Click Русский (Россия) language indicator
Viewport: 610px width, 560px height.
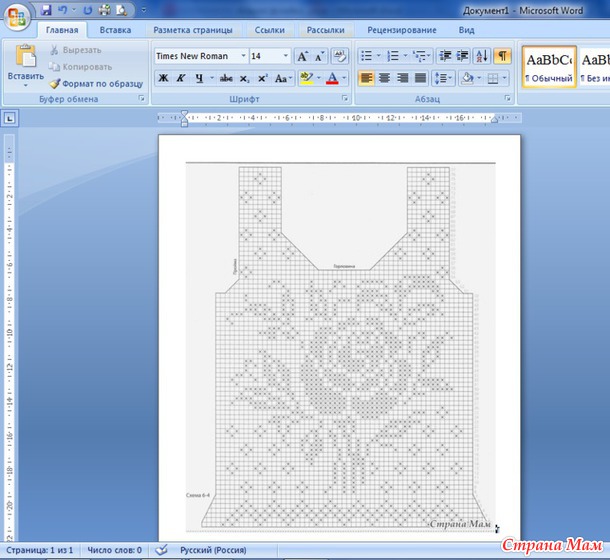click(213, 550)
